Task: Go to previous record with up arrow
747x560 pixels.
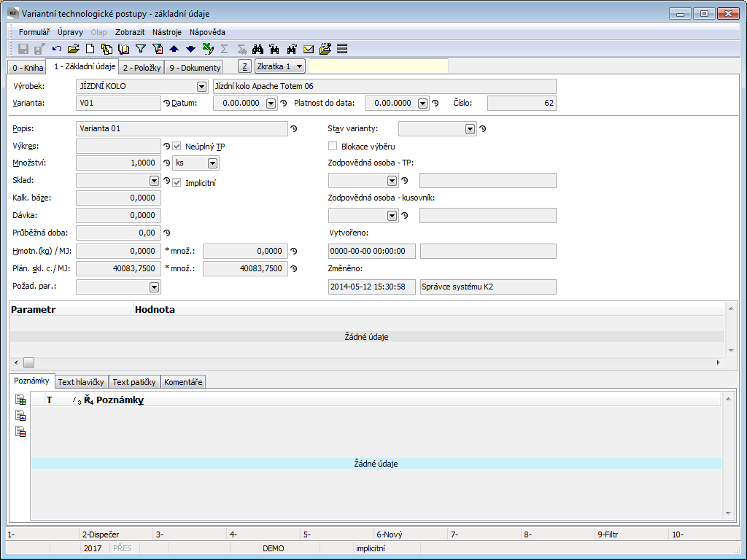Action: [x=174, y=49]
